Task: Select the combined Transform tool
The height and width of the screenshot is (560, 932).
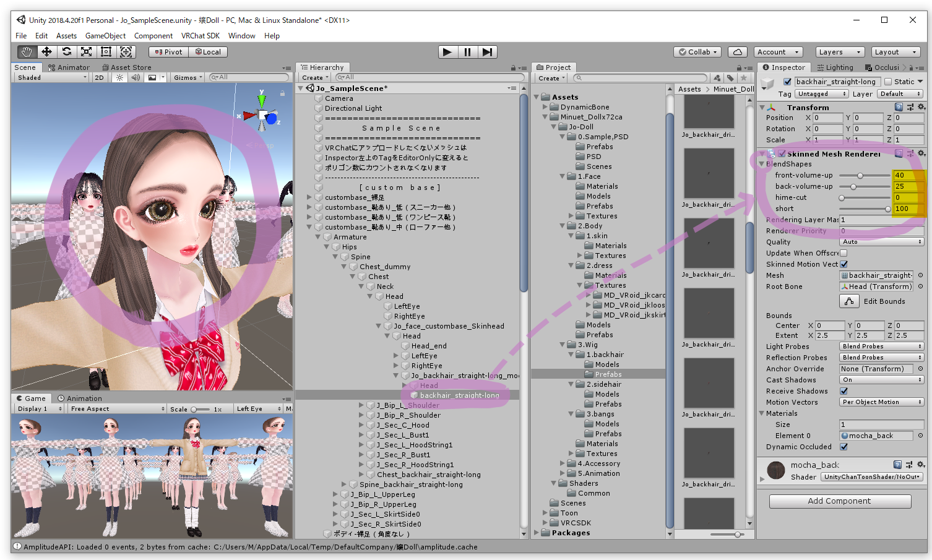Action: (x=126, y=52)
